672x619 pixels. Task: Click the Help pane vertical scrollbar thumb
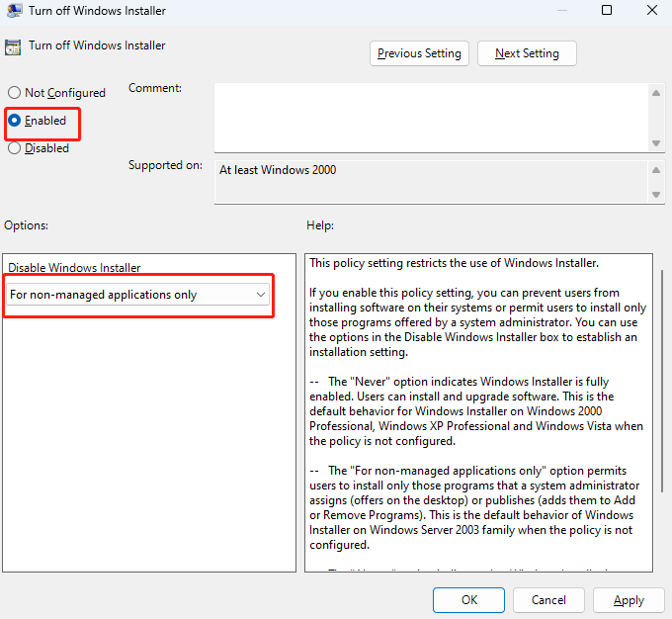pyautogui.click(x=662, y=381)
